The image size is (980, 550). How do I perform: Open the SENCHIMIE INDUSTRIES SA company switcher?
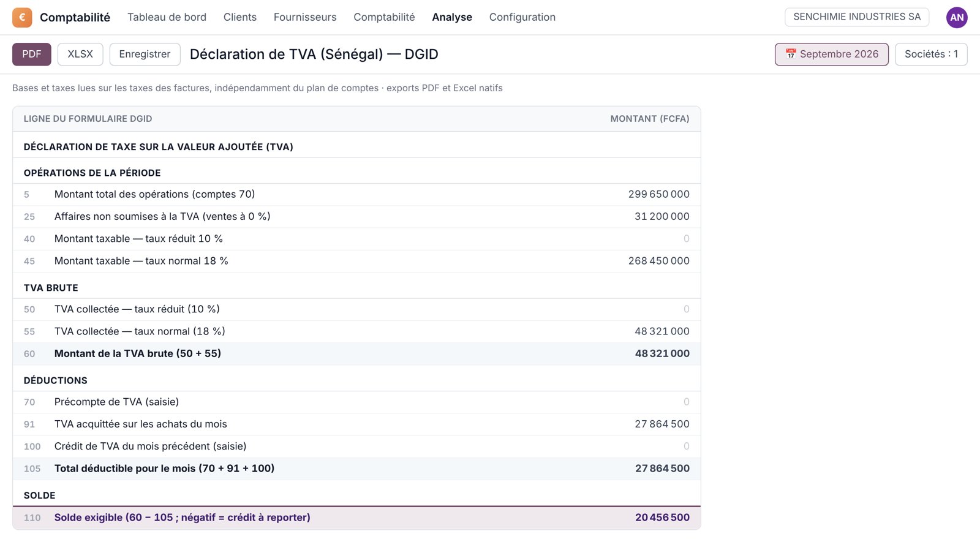(857, 17)
